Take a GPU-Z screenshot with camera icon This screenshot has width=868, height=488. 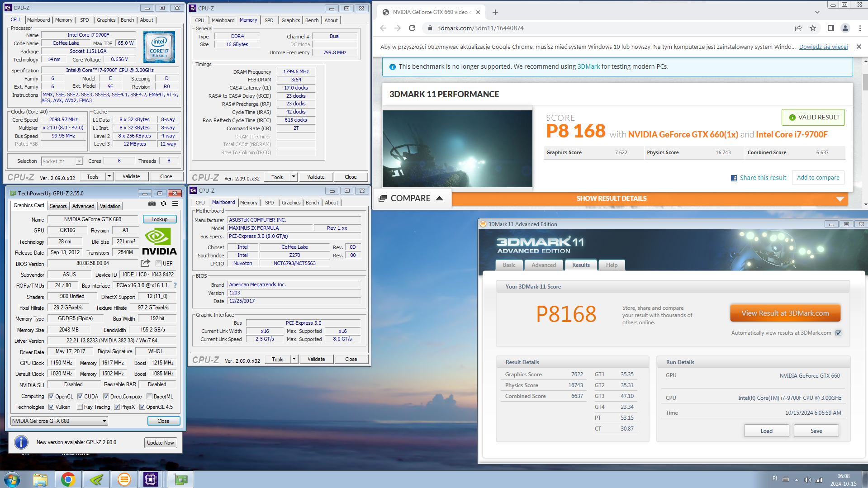pyautogui.click(x=152, y=204)
